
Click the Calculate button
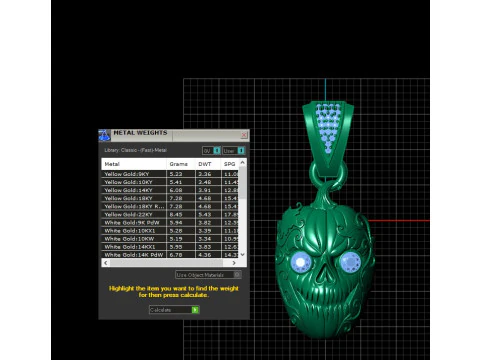pos(174,310)
